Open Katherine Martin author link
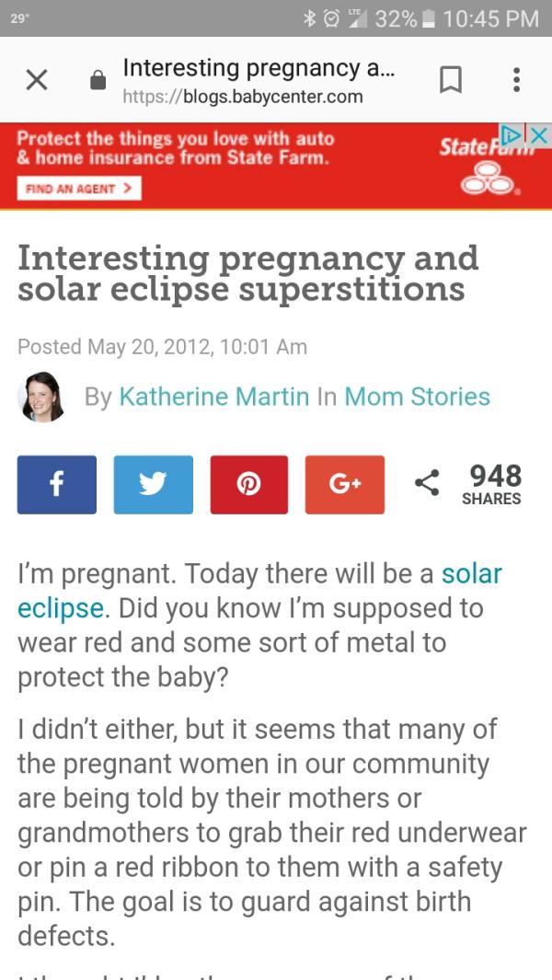The width and height of the screenshot is (552, 980). click(213, 397)
